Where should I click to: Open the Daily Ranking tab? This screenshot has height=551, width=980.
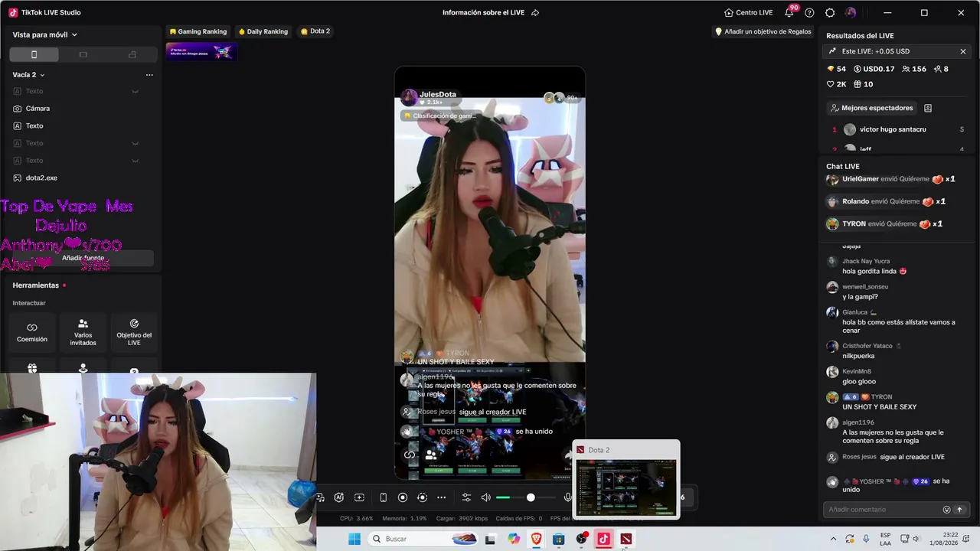tap(263, 31)
